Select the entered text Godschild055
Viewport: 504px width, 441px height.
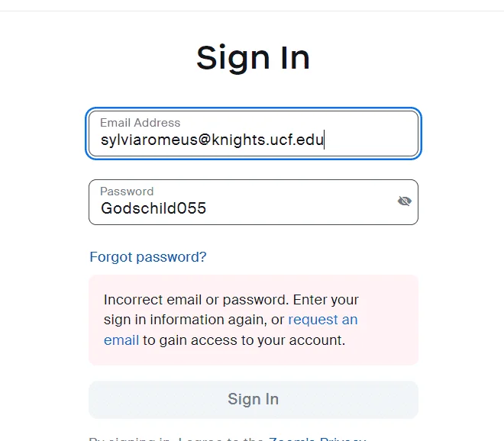(x=153, y=208)
